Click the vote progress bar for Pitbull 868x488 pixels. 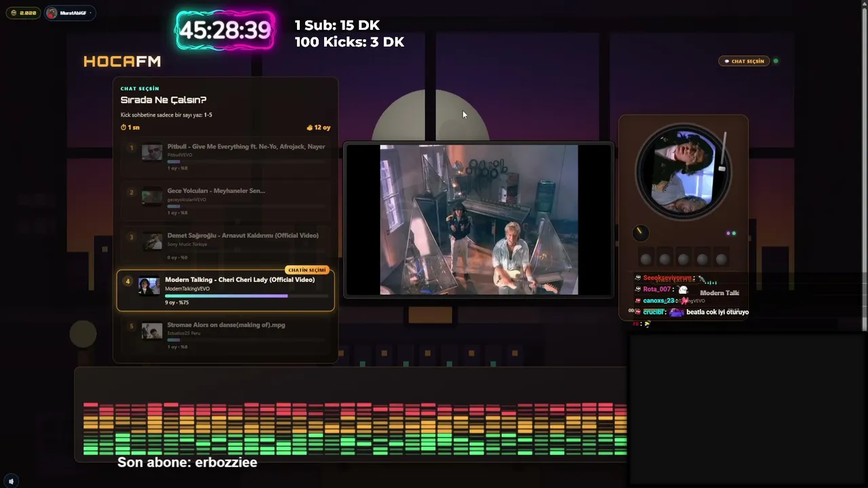click(247, 161)
